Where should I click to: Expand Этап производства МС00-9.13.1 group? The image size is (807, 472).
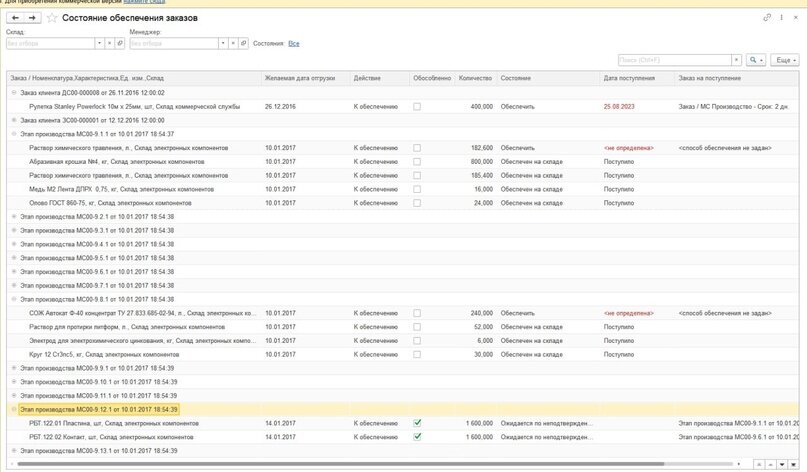[x=14, y=451]
